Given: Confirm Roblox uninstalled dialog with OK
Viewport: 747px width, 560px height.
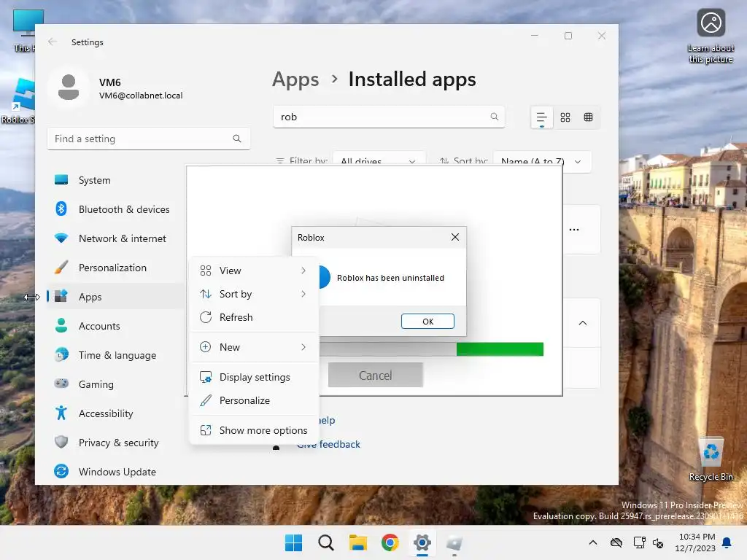Looking at the screenshot, I should point(427,322).
